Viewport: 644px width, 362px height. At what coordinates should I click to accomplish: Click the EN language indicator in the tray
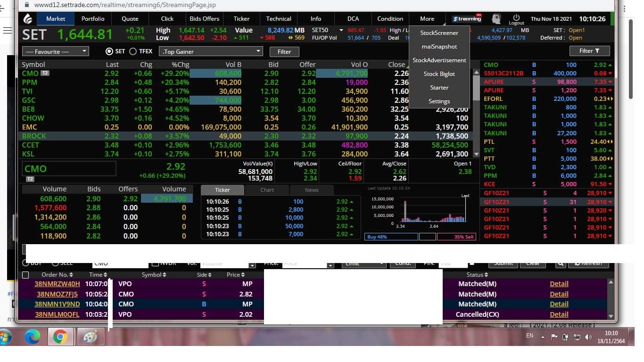pyautogui.click(x=529, y=336)
